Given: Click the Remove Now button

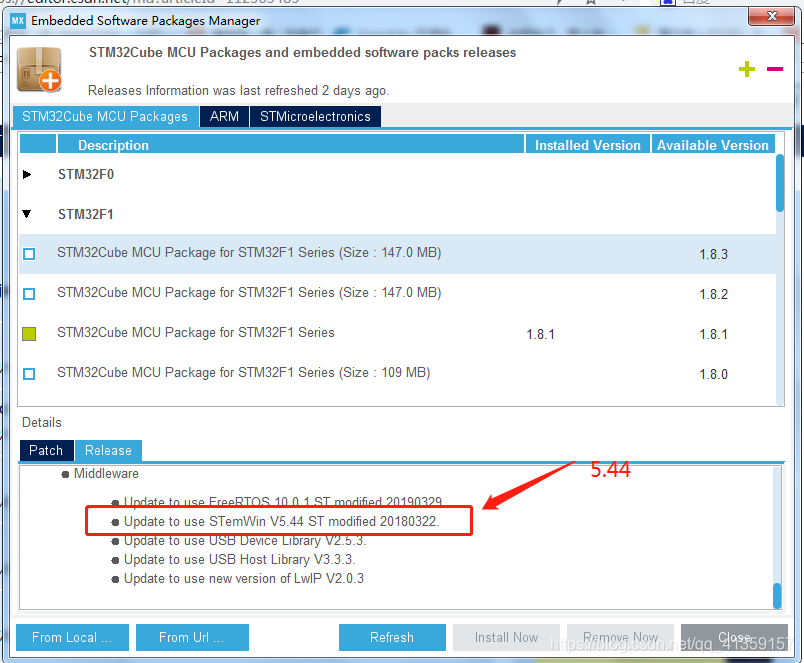Looking at the screenshot, I should [x=620, y=637].
